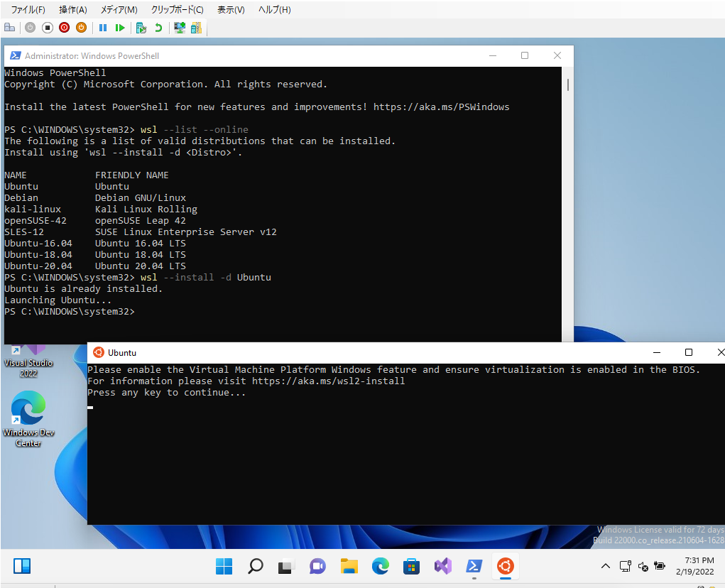This screenshot has width=725, height=588.
Task: Click the 'wsl --list --online' command text
Action: coord(194,130)
